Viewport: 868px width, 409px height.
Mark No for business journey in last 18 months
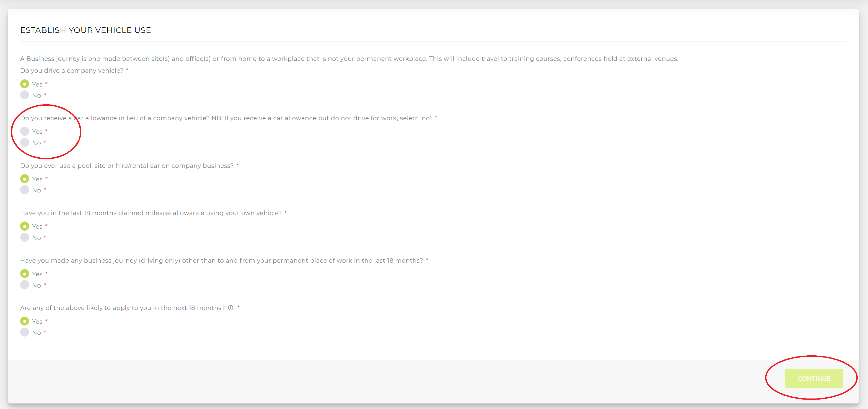click(x=25, y=285)
